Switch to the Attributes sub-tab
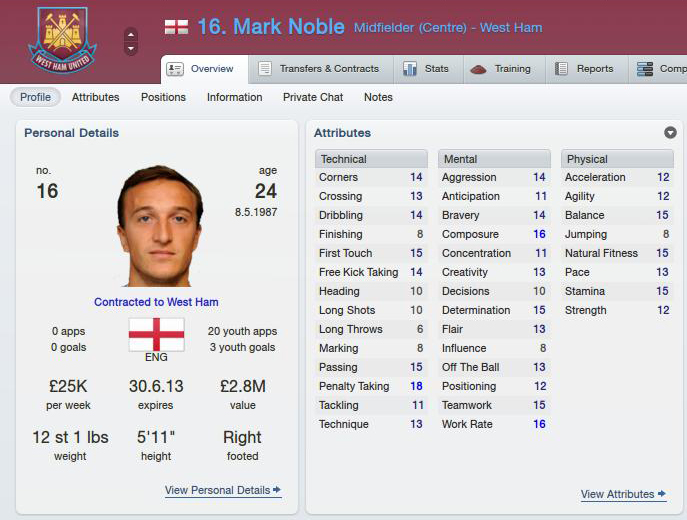 tap(96, 97)
